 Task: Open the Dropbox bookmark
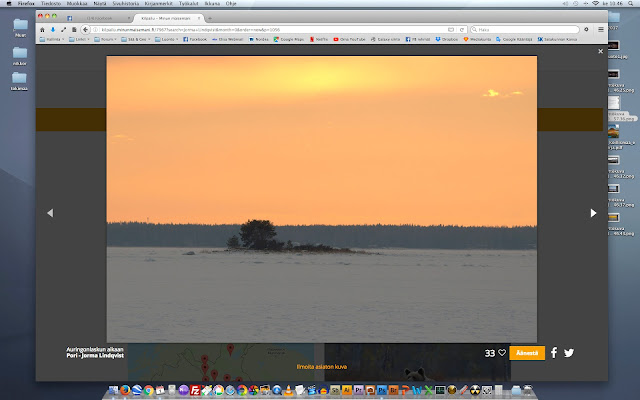point(447,40)
